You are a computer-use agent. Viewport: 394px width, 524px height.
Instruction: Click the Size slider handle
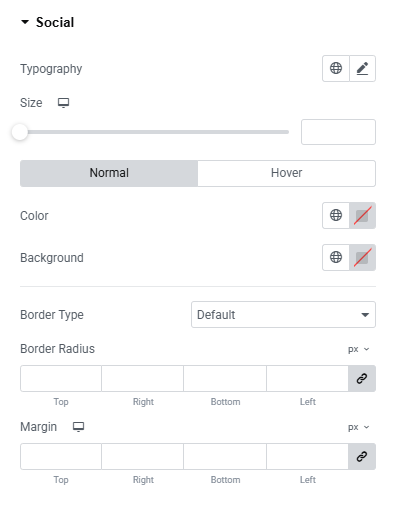coord(20,132)
